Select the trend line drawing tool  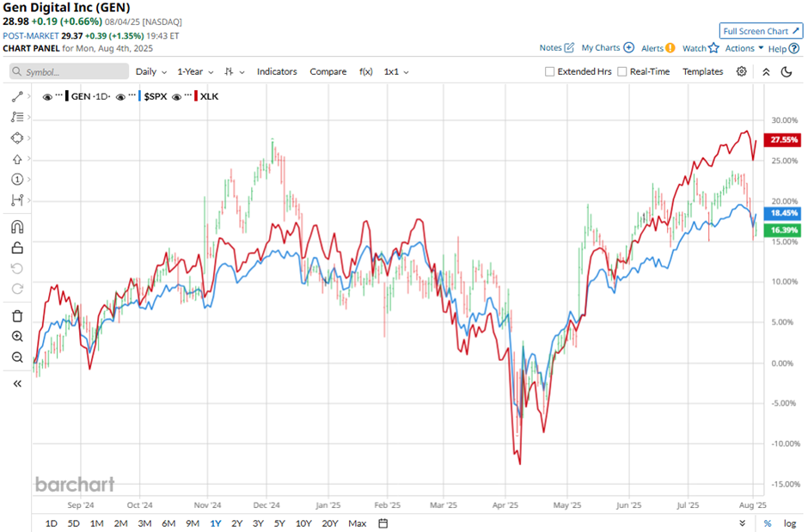(x=17, y=96)
